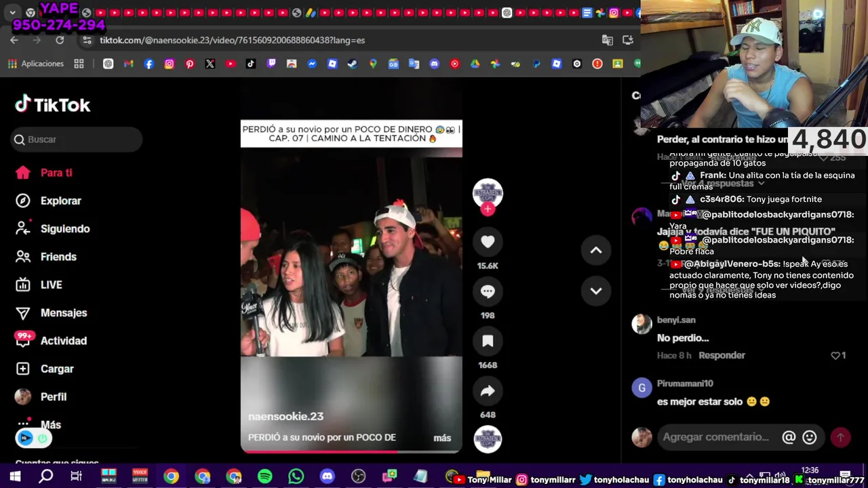Translate page with the address bar icon
Screen dimensions: 868x488
point(608,40)
